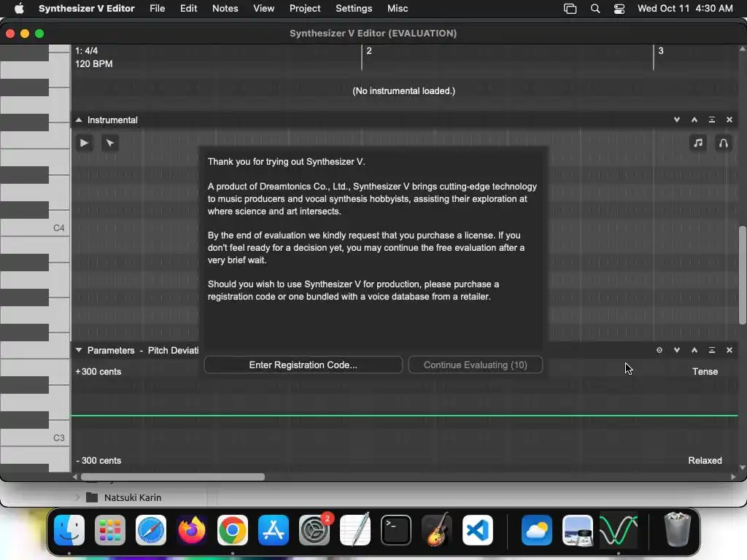Toggle the music note icon in the Instrumental panel
The image size is (747, 560).
pyautogui.click(x=698, y=143)
